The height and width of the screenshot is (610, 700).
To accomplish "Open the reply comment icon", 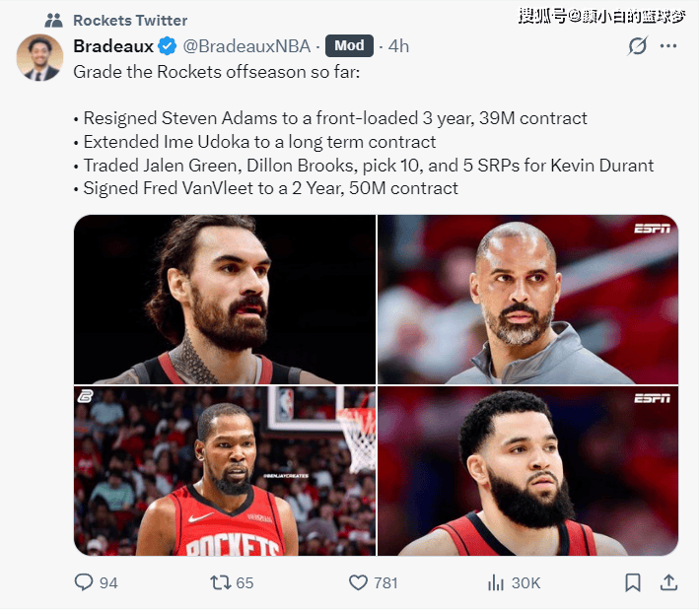I will (84, 581).
